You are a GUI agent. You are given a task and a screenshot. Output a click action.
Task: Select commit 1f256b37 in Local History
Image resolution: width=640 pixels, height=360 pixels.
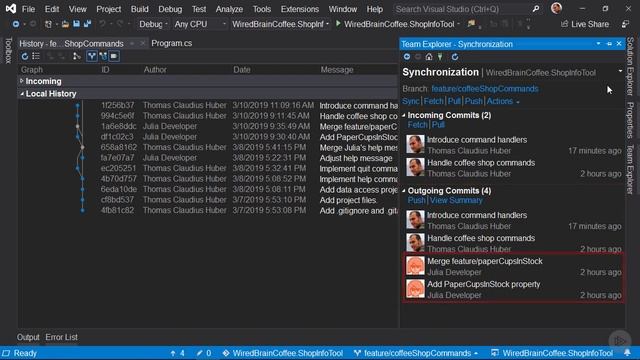click(x=207, y=105)
